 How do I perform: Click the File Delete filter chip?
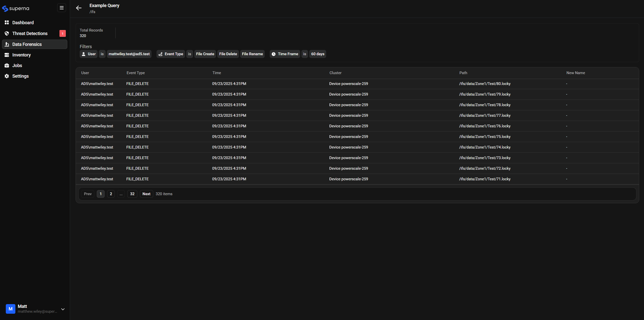click(228, 54)
